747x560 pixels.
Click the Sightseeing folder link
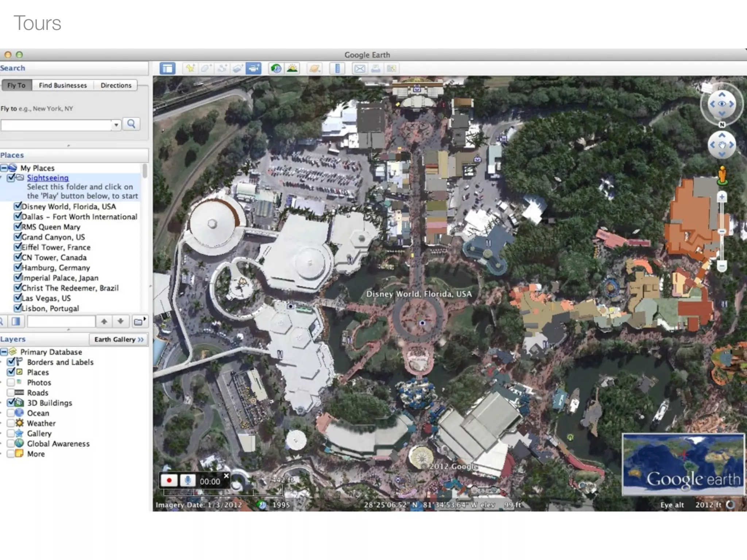pyautogui.click(x=48, y=178)
